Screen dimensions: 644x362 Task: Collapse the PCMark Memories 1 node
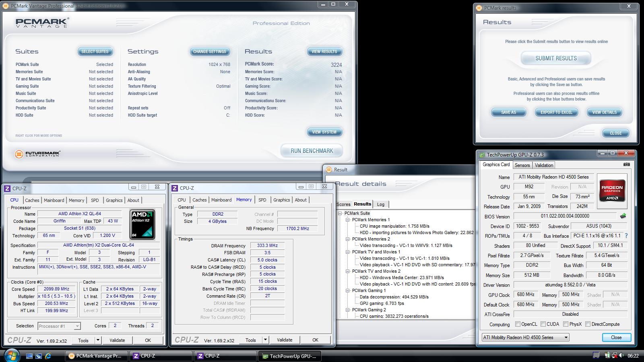(x=347, y=220)
